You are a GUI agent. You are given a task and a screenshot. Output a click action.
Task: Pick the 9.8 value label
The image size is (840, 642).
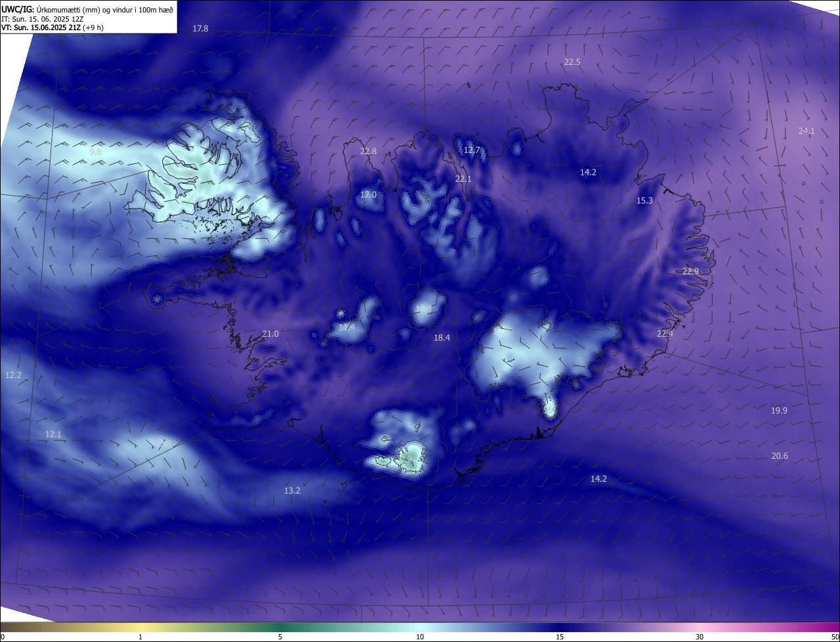(x=95, y=152)
